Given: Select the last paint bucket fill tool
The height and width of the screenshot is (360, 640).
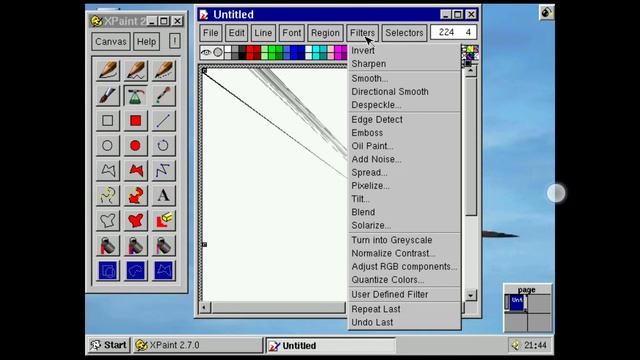Looking at the screenshot, I should [163, 246].
